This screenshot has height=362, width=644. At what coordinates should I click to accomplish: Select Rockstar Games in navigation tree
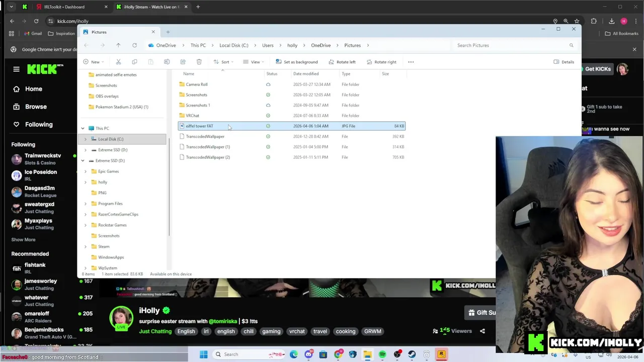pos(112,225)
